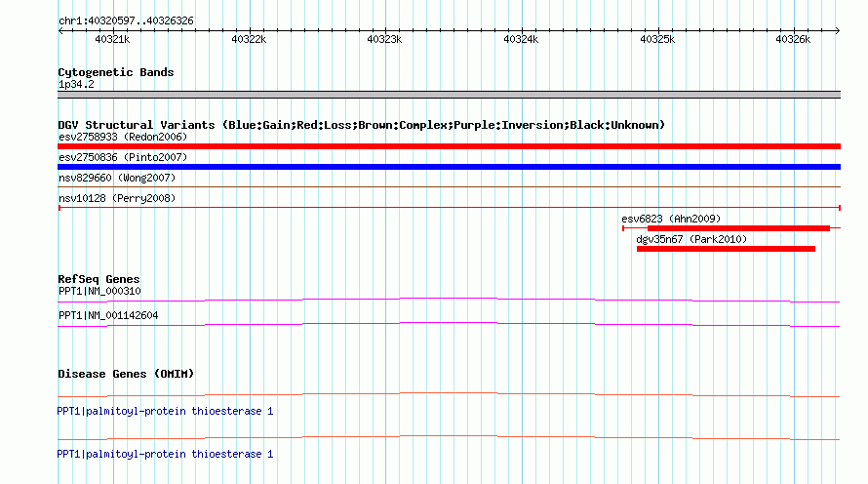Click the PPT1|NM_001142604 transcript label

108,315
